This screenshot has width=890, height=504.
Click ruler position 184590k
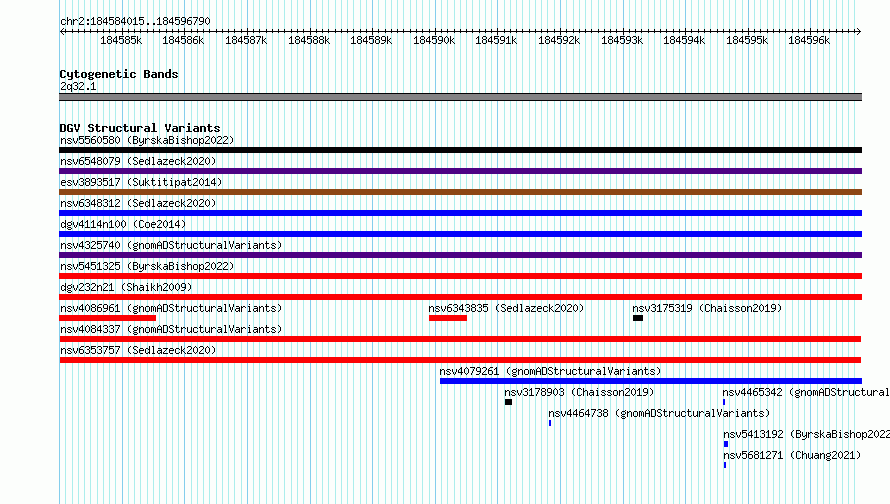tap(434, 40)
